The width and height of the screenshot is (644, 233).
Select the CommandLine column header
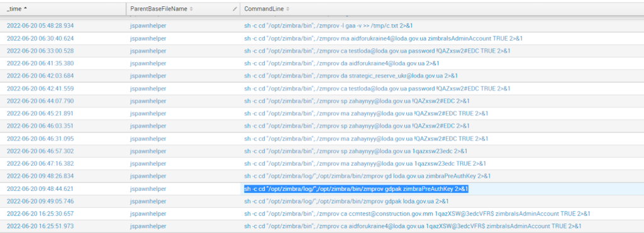pos(442,9)
